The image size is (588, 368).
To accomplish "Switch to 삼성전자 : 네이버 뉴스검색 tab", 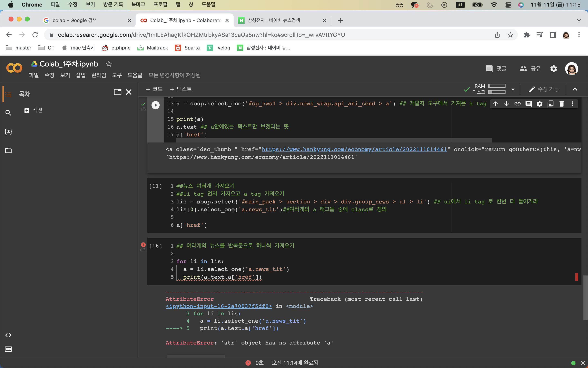I will click(x=282, y=20).
